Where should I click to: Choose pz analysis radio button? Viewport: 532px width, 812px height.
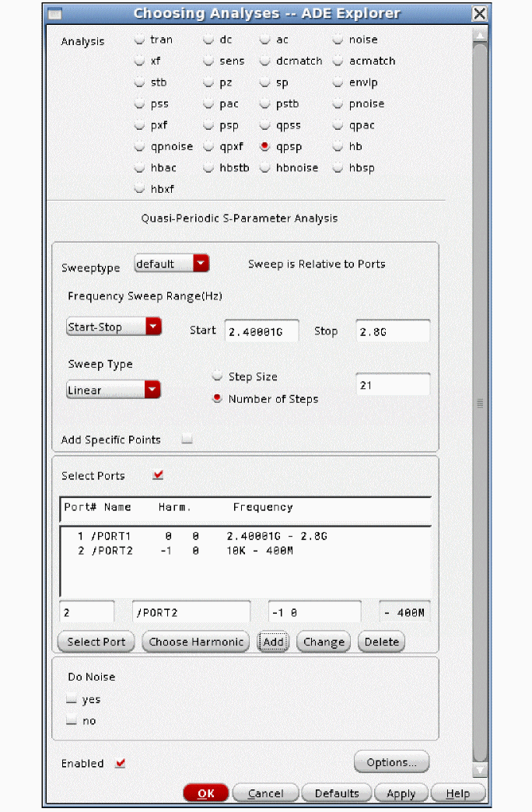point(208,82)
